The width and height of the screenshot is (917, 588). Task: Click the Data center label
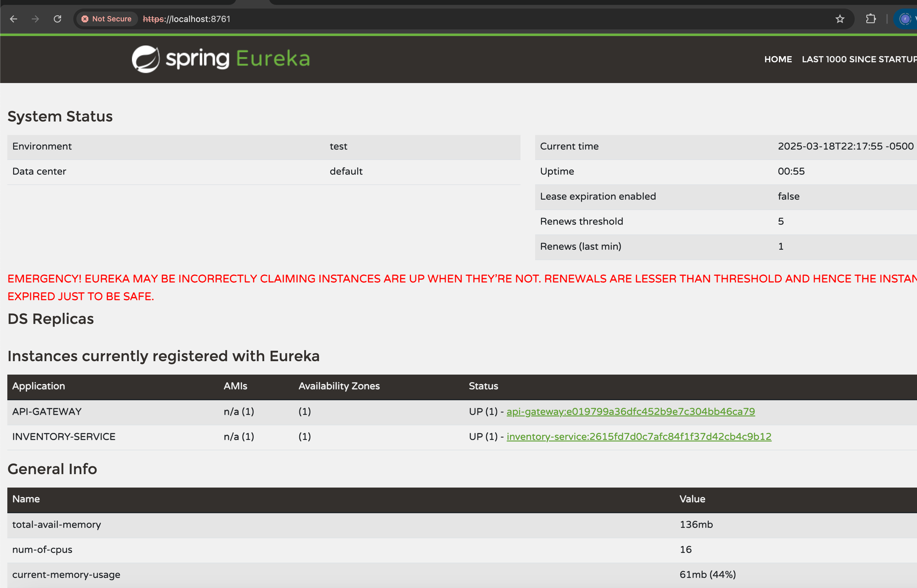pyautogui.click(x=39, y=171)
